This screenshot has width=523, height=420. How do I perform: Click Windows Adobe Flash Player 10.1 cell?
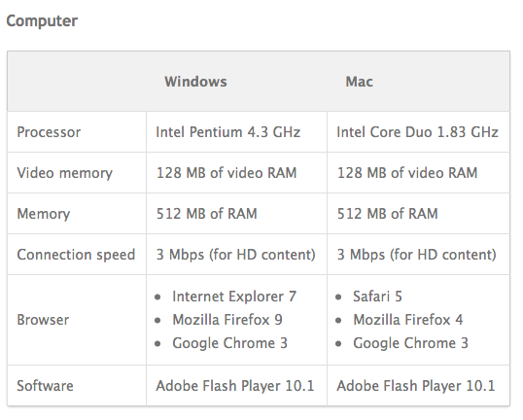tap(235, 386)
